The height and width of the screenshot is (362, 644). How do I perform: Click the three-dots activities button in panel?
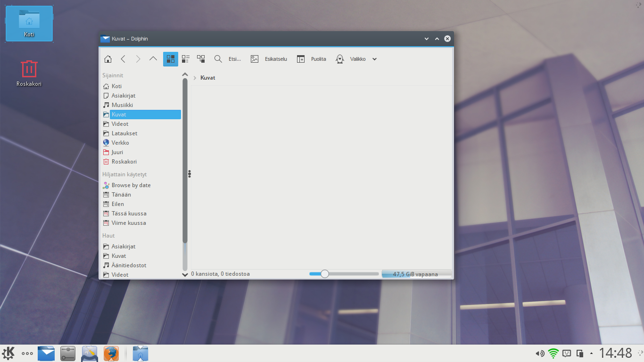click(x=27, y=353)
